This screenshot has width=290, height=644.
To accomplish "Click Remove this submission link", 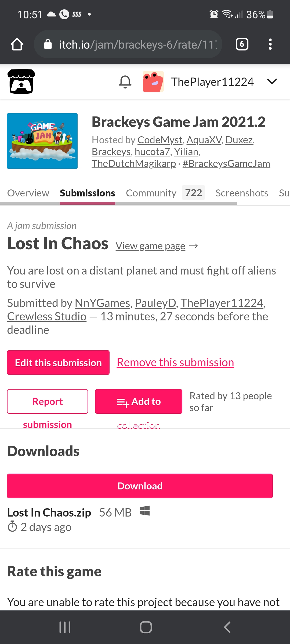I will coord(175,363).
